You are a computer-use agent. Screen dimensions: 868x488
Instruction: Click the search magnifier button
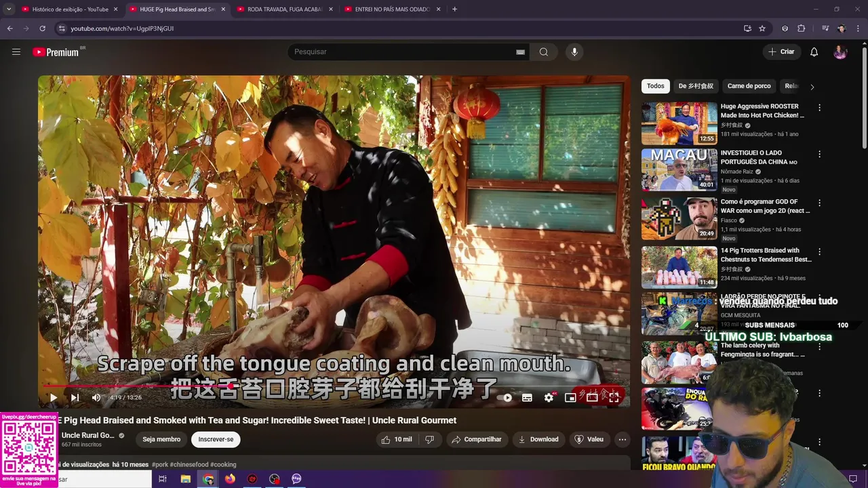544,52
